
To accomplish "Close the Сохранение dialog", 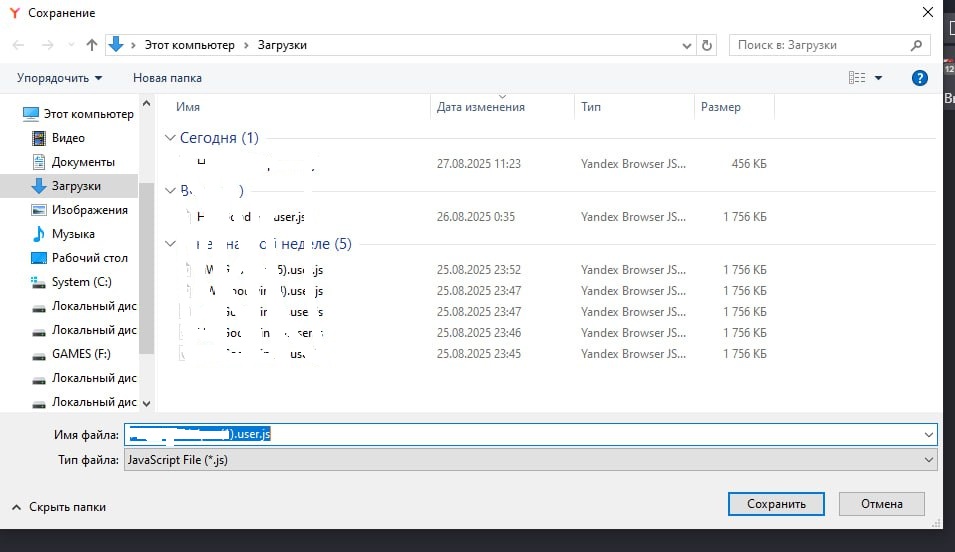I will click(928, 12).
